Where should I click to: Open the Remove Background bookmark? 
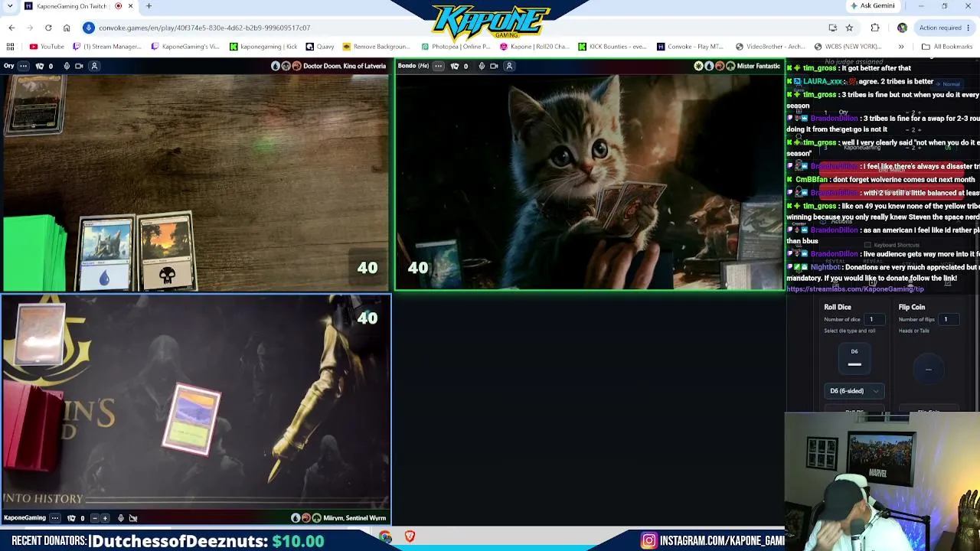pyautogui.click(x=377, y=47)
